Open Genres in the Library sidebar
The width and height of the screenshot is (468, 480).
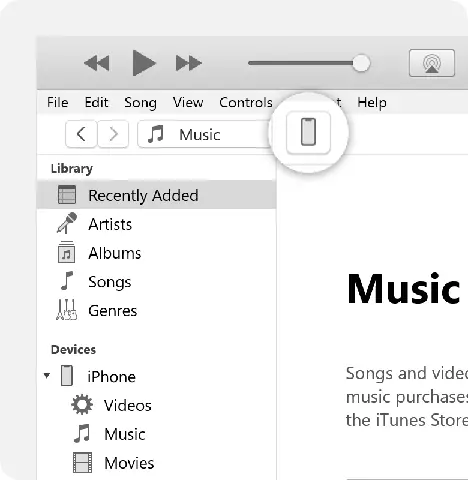point(113,311)
